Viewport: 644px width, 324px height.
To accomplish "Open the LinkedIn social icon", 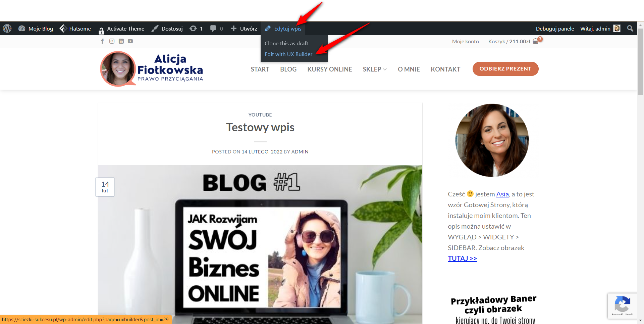I will point(121,41).
